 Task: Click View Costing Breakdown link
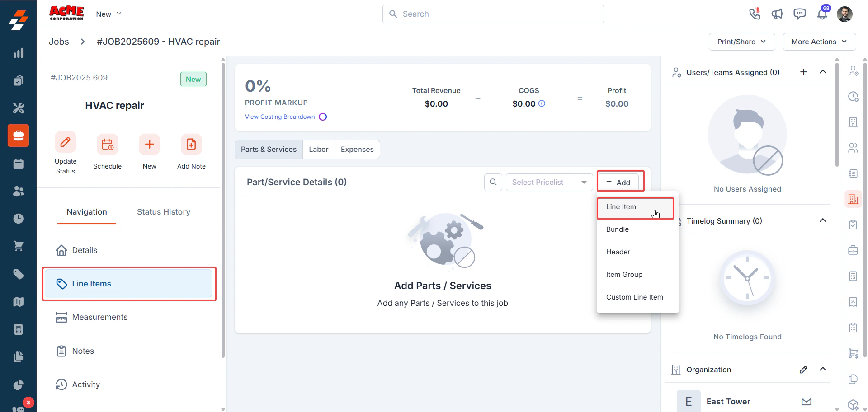280,117
